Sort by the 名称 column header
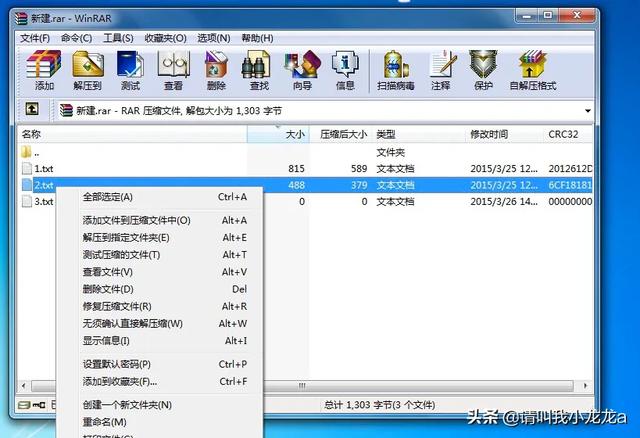This screenshot has height=438, width=640. point(132,134)
